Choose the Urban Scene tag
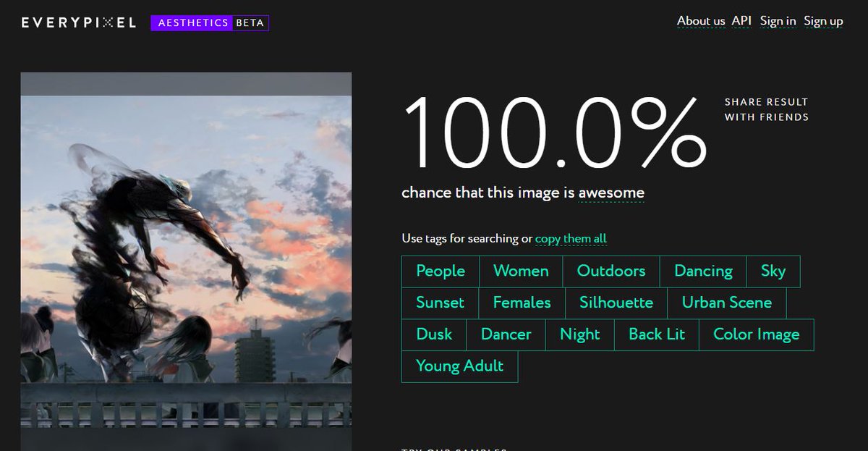This screenshot has height=451, width=868. pyautogui.click(x=727, y=303)
